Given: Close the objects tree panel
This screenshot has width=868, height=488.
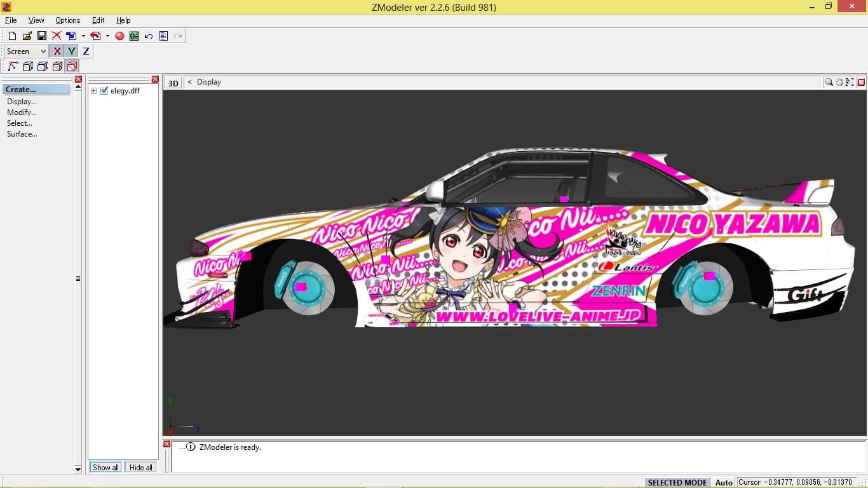Looking at the screenshot, I should click(155, 79).
